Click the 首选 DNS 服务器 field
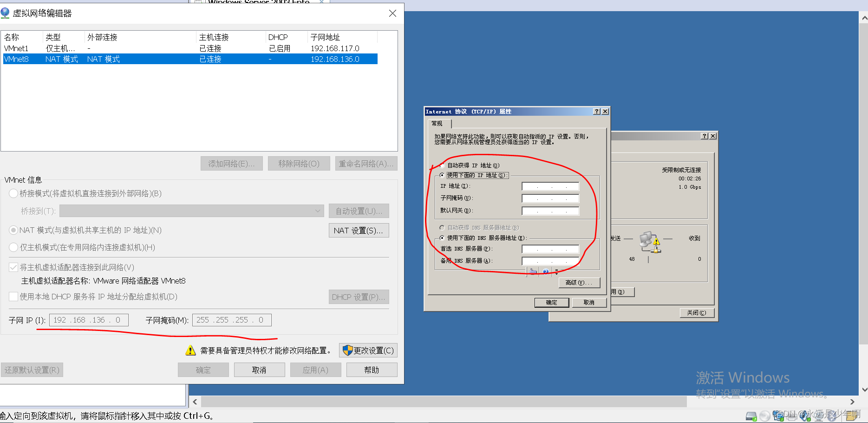868x423 pixels. [x=550, y=249]
